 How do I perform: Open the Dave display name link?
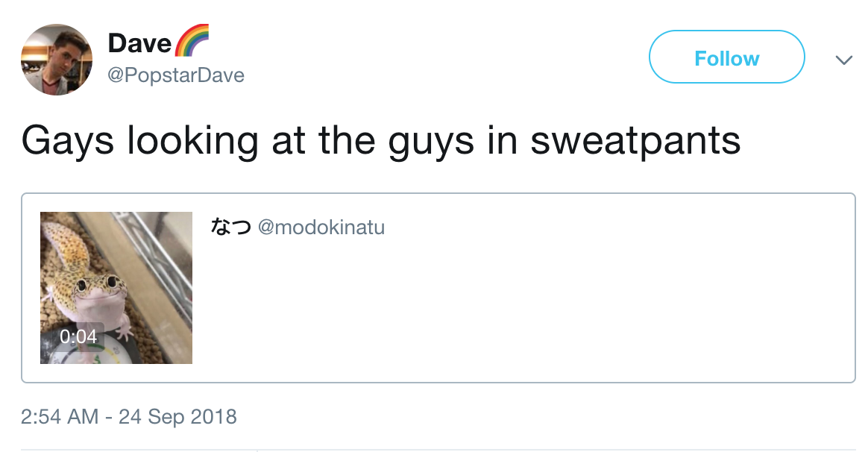click(139, 43)
